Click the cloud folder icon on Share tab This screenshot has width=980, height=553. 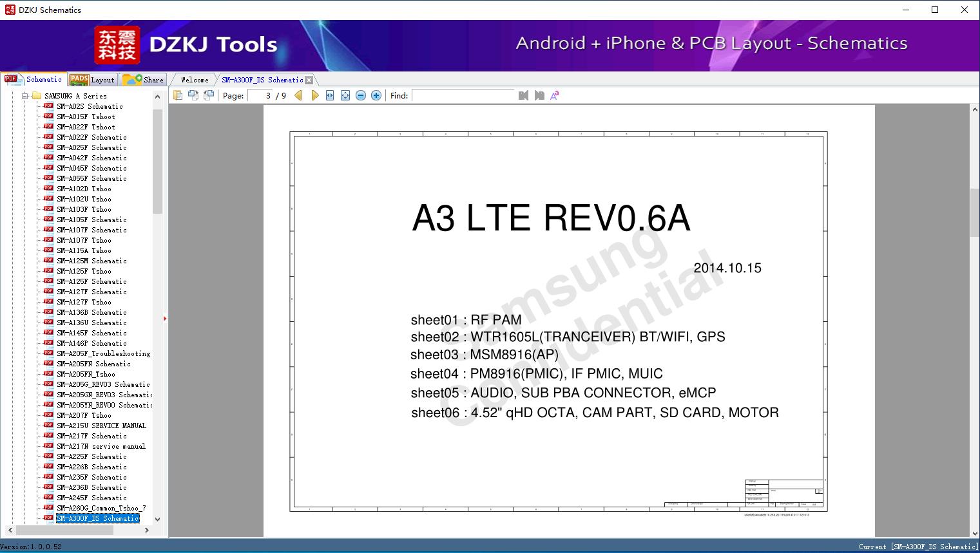pos(132,79)
